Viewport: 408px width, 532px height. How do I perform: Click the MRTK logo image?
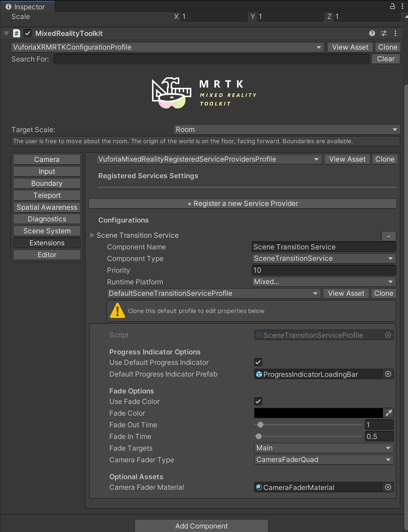click(x=204, y=93)
